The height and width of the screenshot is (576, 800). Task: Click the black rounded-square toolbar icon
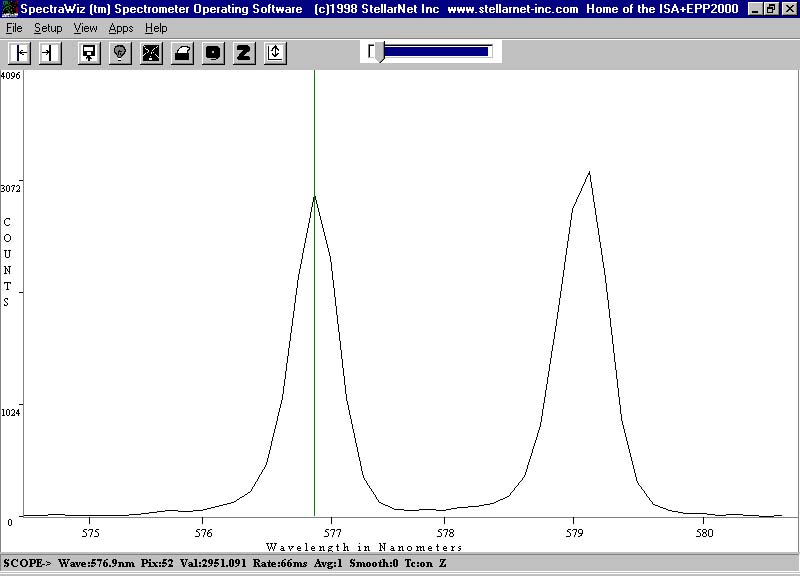click(x=213, y=53)
